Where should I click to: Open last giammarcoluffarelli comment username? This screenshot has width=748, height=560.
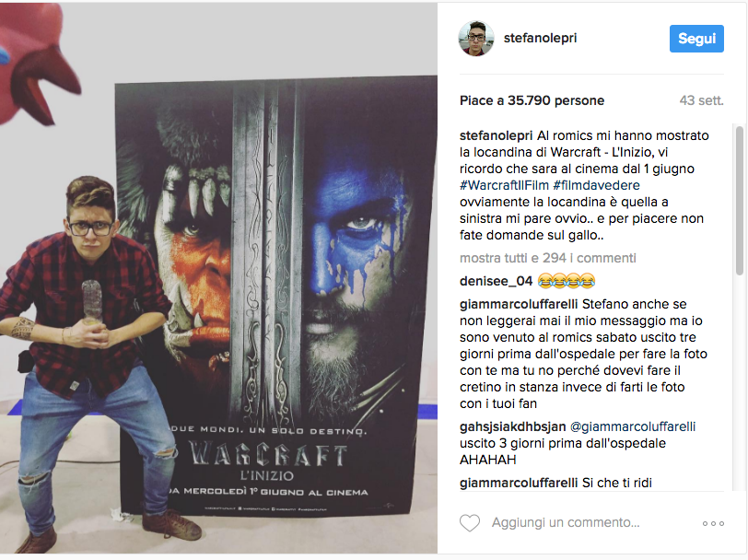(519, 483)
